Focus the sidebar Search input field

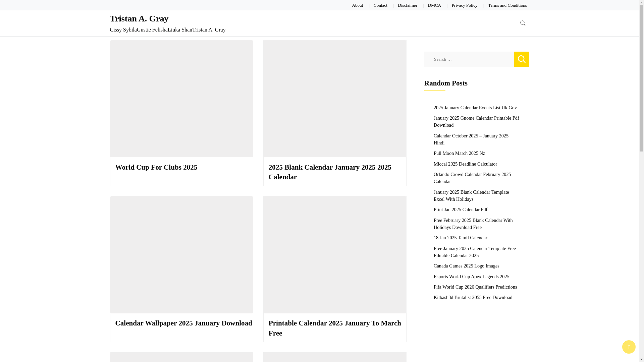click(469, 59)
